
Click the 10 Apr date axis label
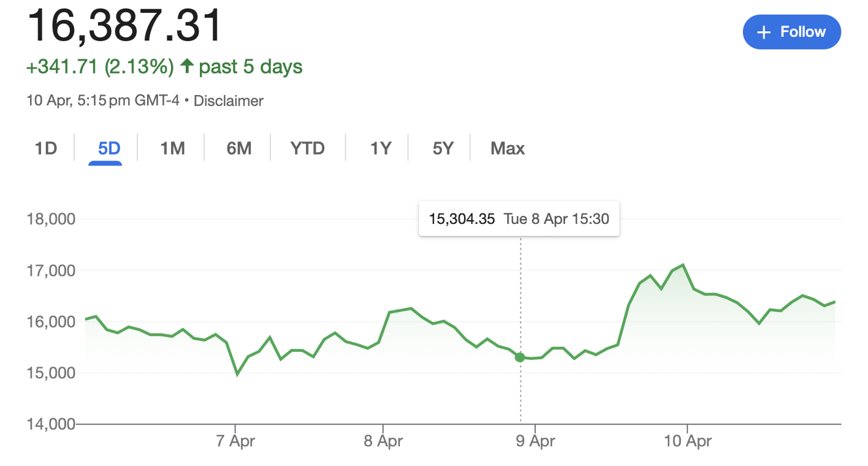click(x=687, y=441)
